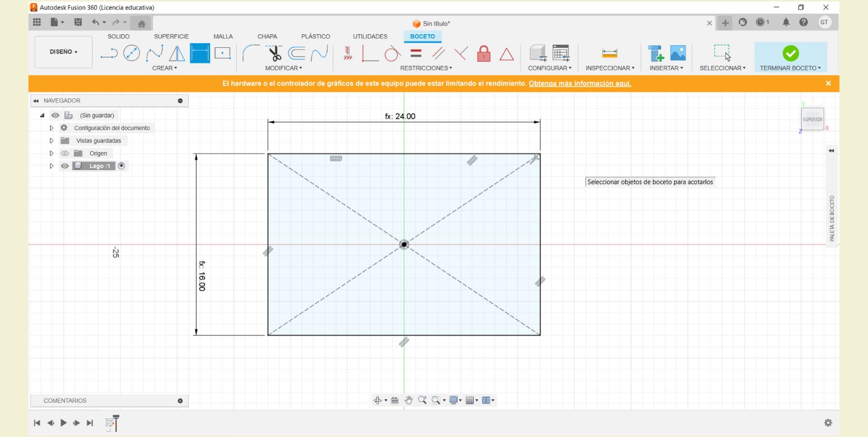868x437 pixels.
Task: Apply the Coincident constraint
Action: 461,53
